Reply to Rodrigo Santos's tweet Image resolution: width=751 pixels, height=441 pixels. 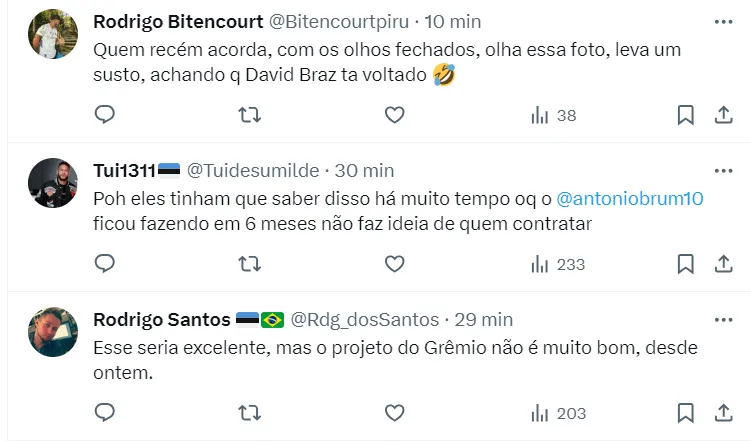pos(105,412)
